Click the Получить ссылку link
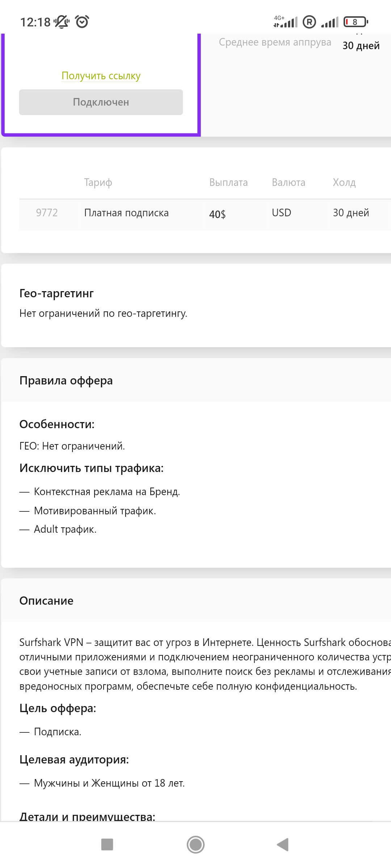 click(x=101, y=76)
